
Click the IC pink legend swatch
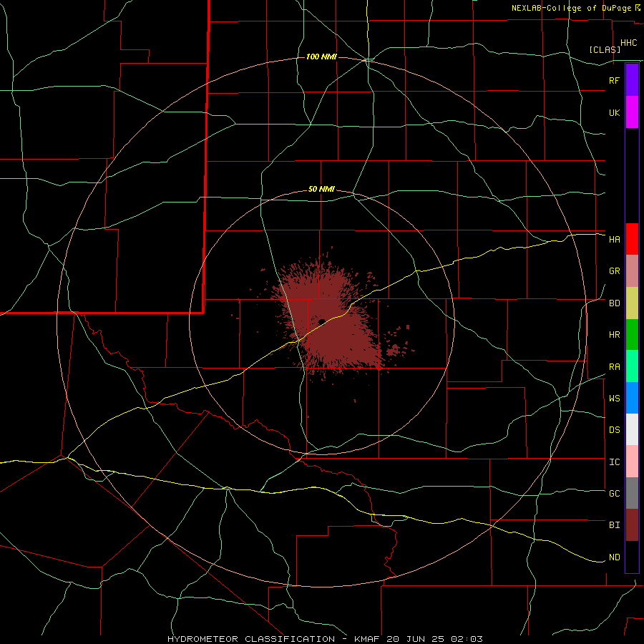coord(632,462)
